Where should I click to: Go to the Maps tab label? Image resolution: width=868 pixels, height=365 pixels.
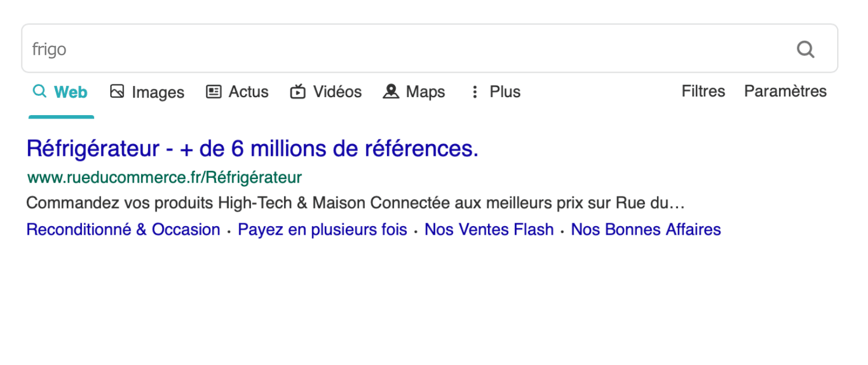click(425, 92)
